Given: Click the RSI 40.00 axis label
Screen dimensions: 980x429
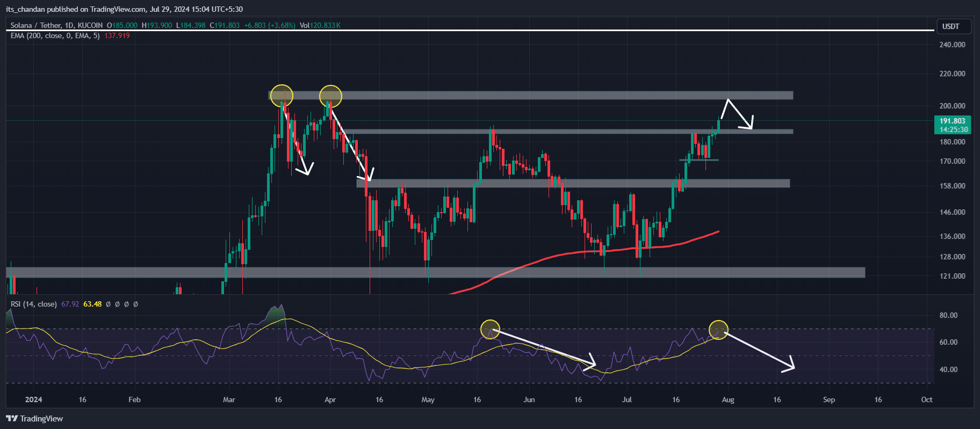Looking at the screenshot, I should click(948, 369).
